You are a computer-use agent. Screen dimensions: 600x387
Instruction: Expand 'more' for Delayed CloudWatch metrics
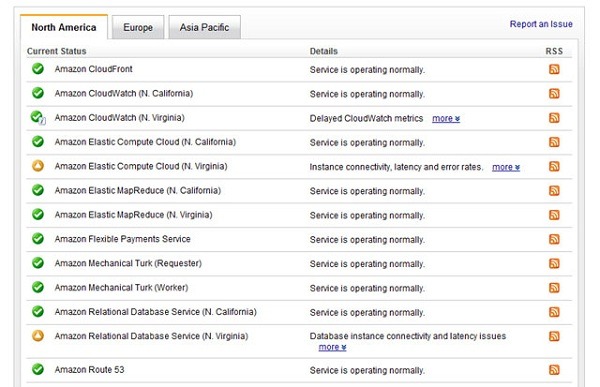(446, 119)
